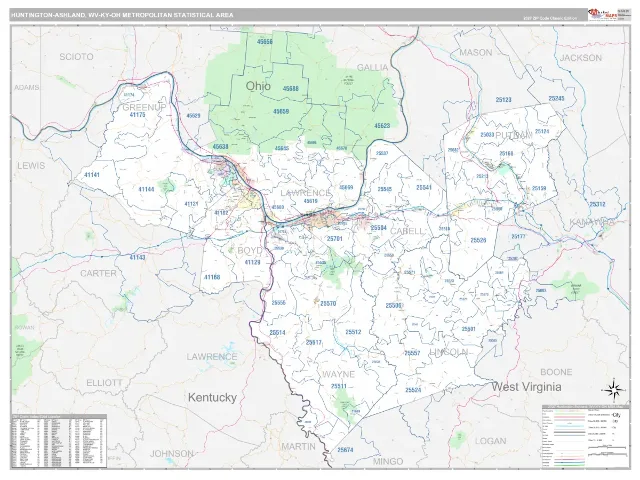640x480 pixels.
Task: Select the BOYD county label
Action: point(250,251)
